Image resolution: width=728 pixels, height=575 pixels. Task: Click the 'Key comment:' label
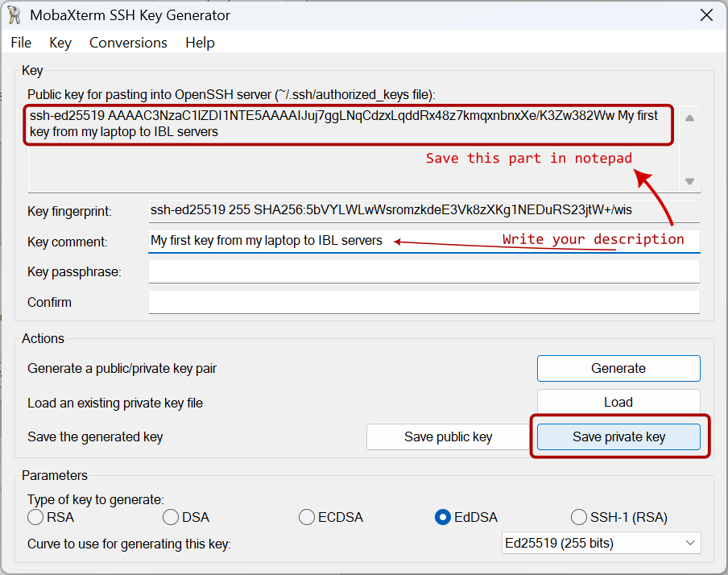[x=68, y=242]
